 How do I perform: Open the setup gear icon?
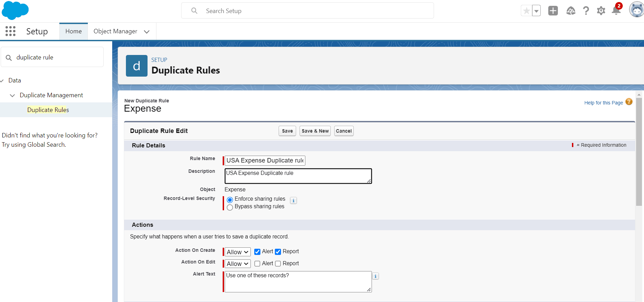[x=601, y=11]
